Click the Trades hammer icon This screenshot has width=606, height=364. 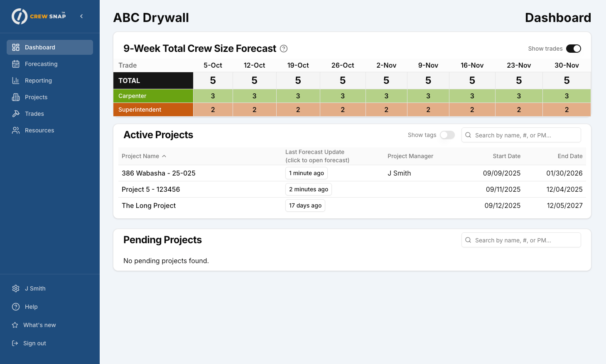[x=16, y=114]
